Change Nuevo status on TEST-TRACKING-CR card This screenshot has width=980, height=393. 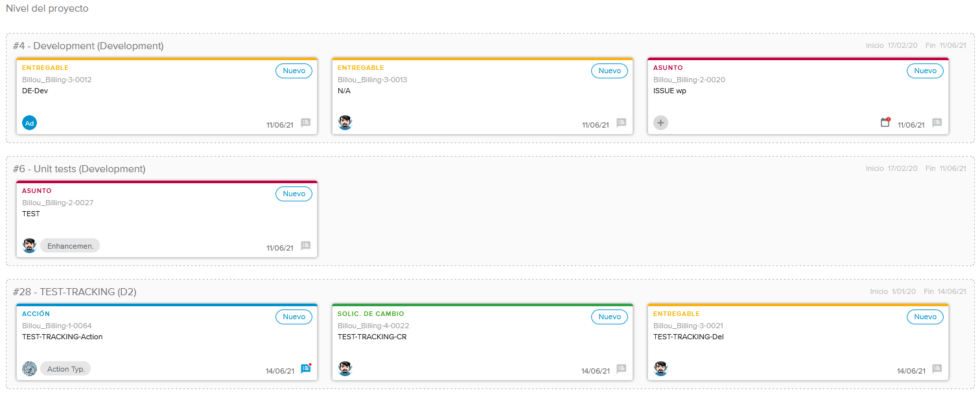pyautogui.click(x=609, y=317)
